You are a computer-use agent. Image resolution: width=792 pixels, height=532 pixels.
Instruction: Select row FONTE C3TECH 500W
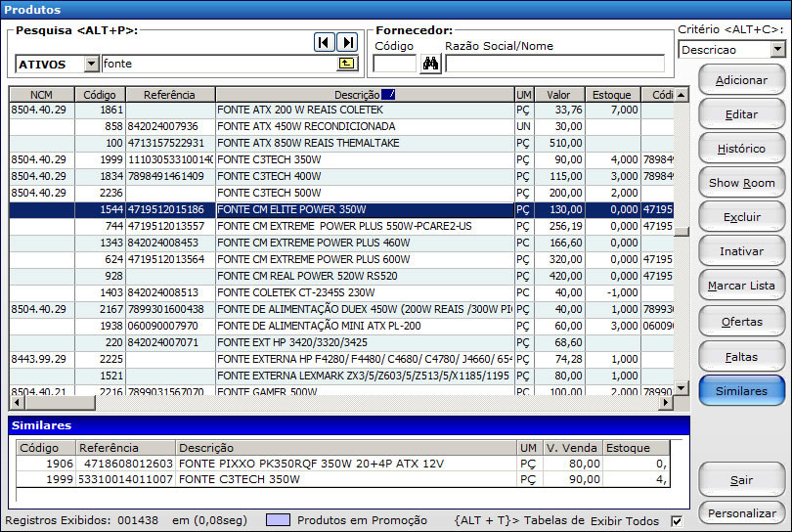(341, 193)
